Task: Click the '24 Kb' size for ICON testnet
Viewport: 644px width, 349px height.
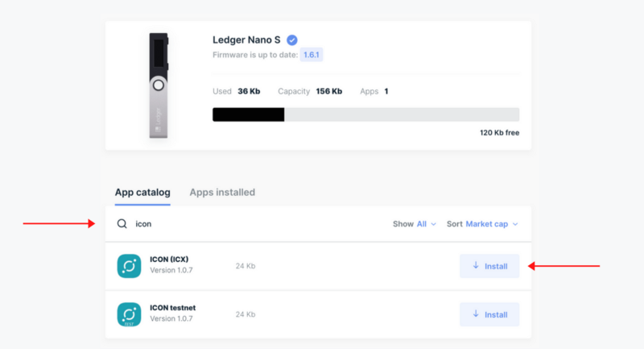Action: [x=246, y=314]
